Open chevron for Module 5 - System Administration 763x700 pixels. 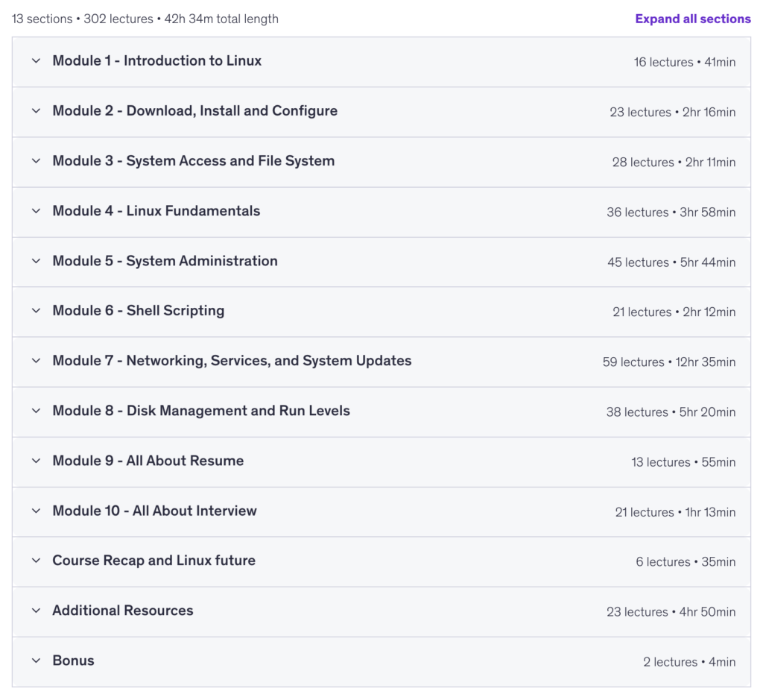tap(36, 261)
